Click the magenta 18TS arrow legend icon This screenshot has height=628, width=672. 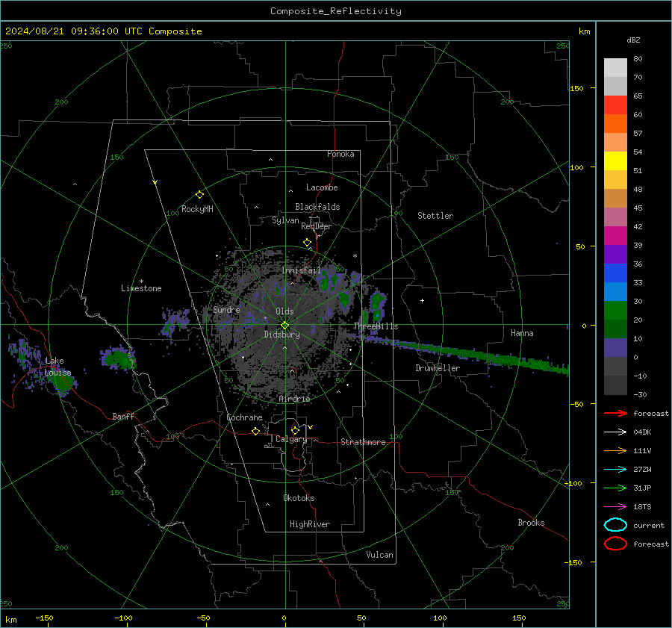coord(616,507)
